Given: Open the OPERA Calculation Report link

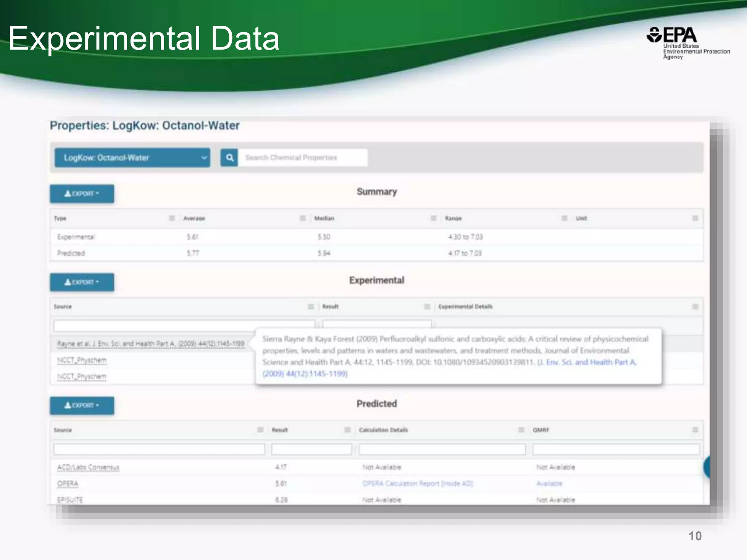Looking at the screenshot, I should coord(417,483).
